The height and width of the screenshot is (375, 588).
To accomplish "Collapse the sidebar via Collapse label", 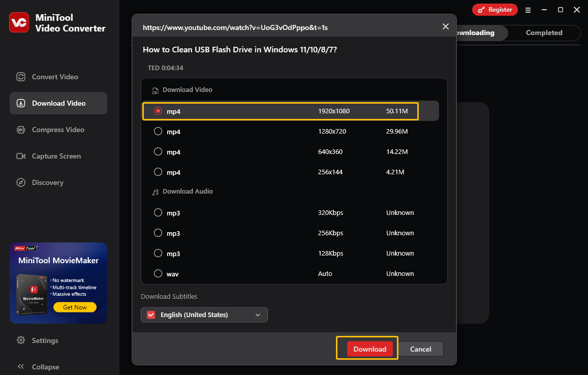I will point(45,367).
